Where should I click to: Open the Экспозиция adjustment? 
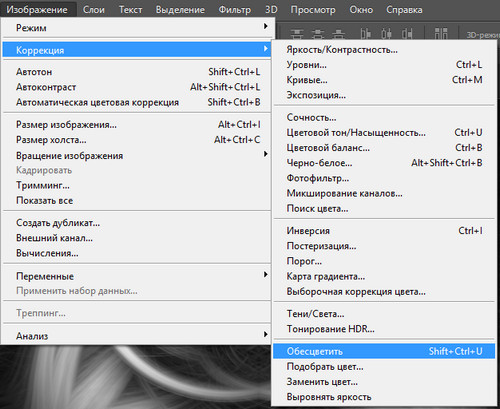[384, 95]
